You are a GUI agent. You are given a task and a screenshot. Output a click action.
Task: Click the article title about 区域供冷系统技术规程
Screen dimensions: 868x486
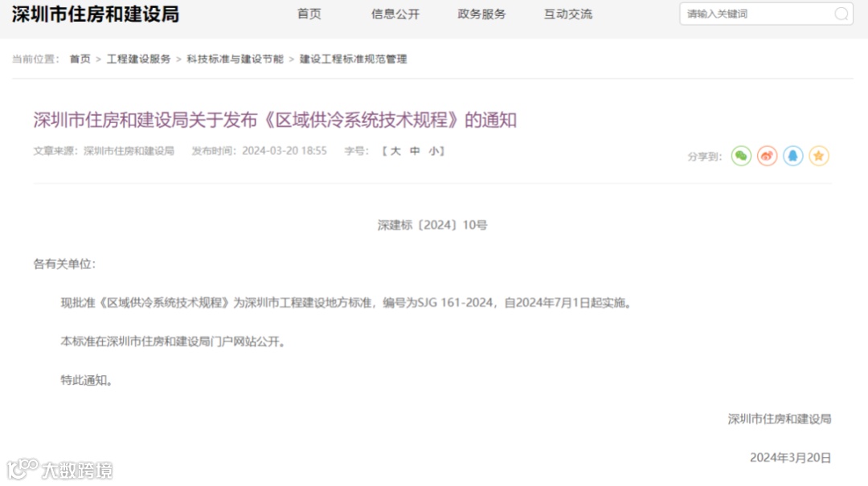tap(275, 120)
